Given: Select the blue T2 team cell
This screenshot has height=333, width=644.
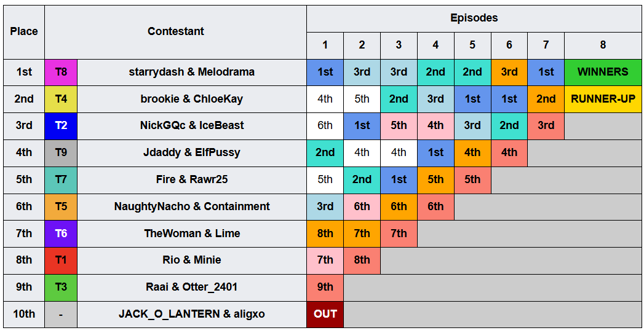Looking at the screenshot, I should point(61,126).
